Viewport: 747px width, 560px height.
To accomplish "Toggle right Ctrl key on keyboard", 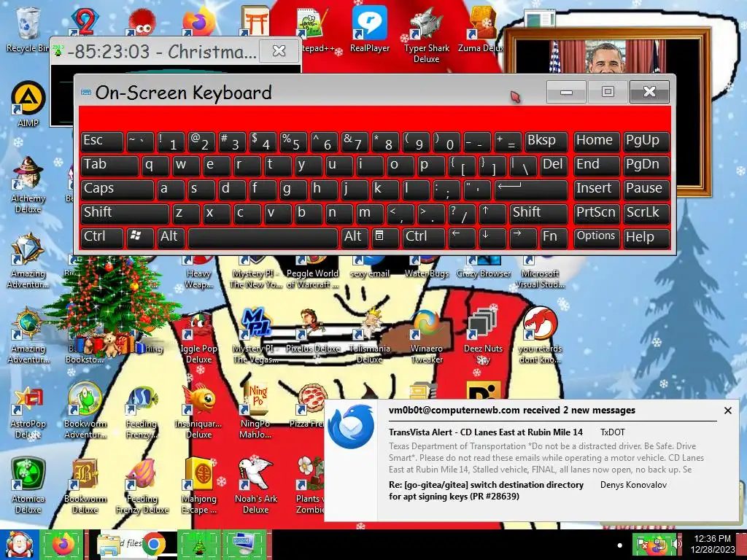I will [424, 237].
